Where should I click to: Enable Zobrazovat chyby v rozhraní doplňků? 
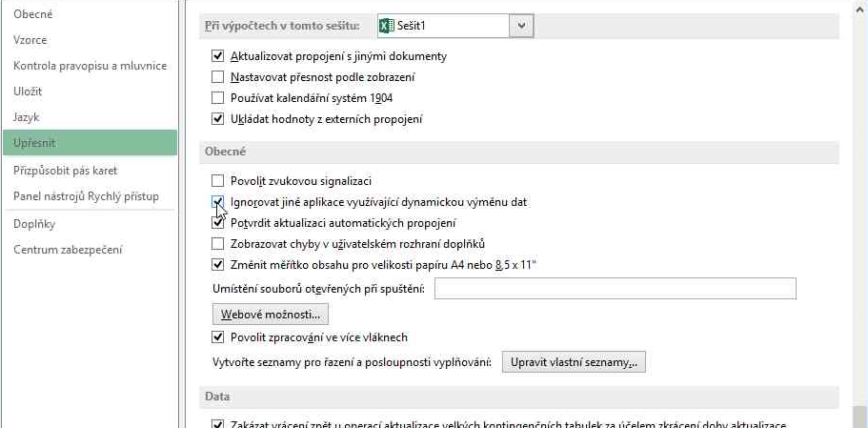click(218, 243)
